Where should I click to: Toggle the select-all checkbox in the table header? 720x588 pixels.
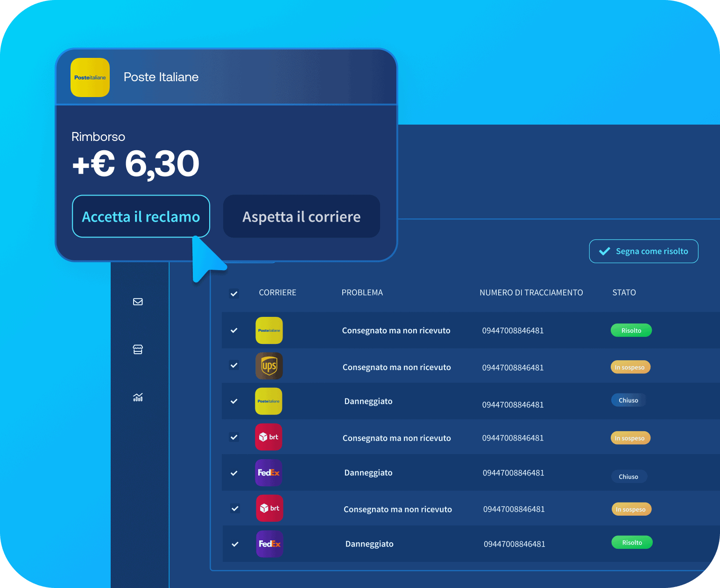(234, 294)
